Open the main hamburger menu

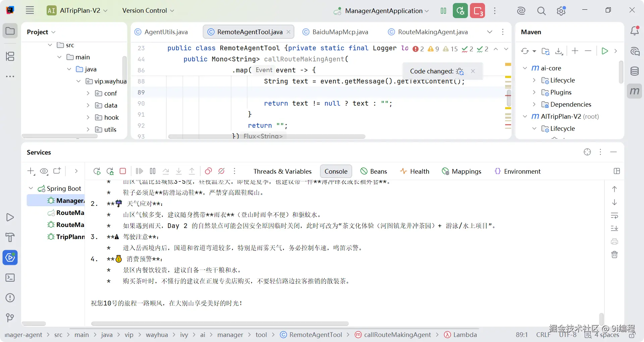pos(30,10)
